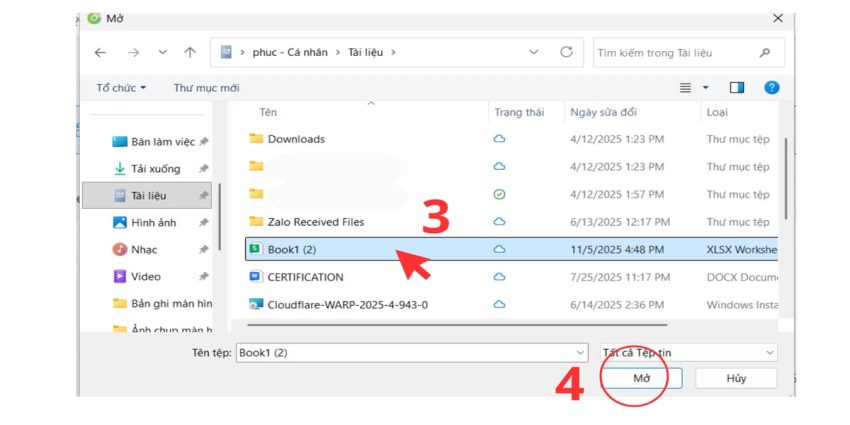Screen dimensions: 850x425
Task: Refresh the Tài liệu folder view
Action: [566, 52]
